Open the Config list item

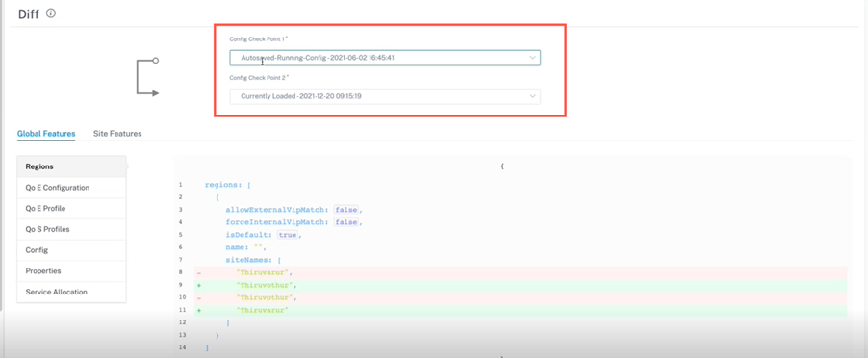71,250
